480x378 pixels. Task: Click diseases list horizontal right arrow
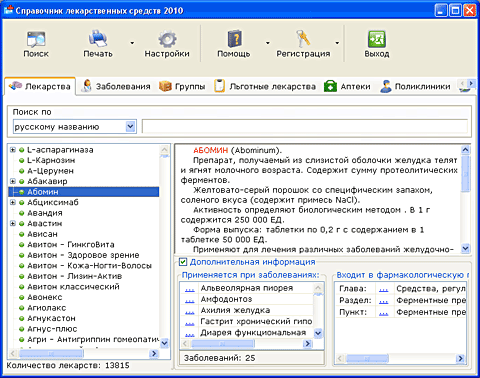pyautogui.click(x=307, y=343)
